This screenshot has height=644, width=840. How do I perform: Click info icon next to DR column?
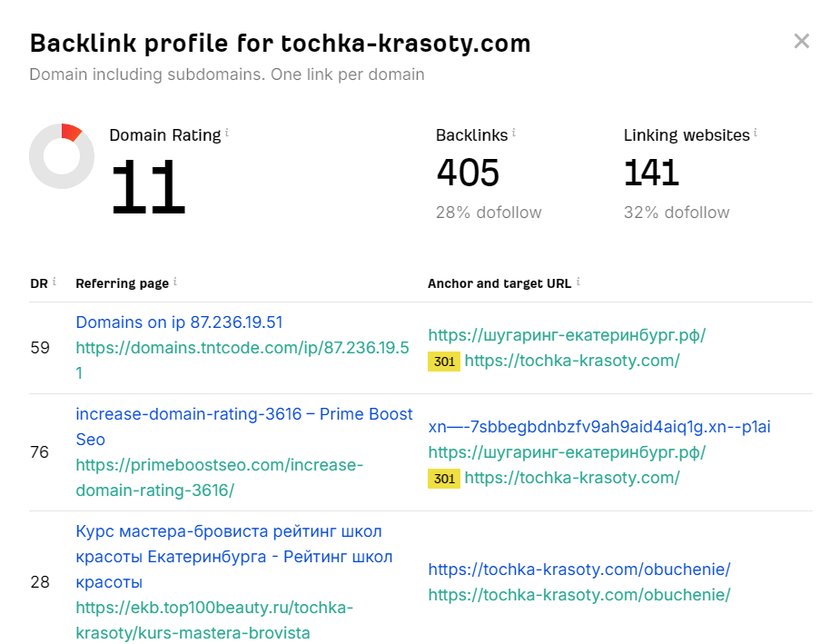tap(54, 282)
